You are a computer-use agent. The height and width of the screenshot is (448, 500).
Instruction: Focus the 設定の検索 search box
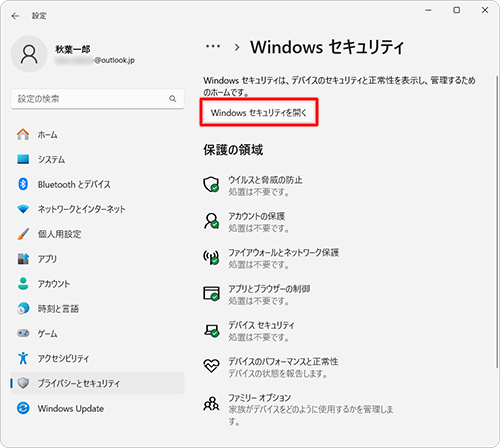[97, 99]
